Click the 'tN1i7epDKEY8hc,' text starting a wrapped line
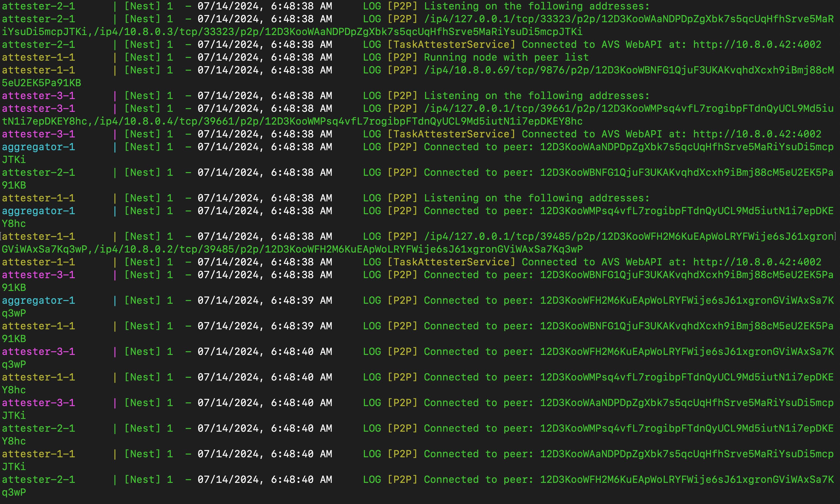 coord(48,122)
